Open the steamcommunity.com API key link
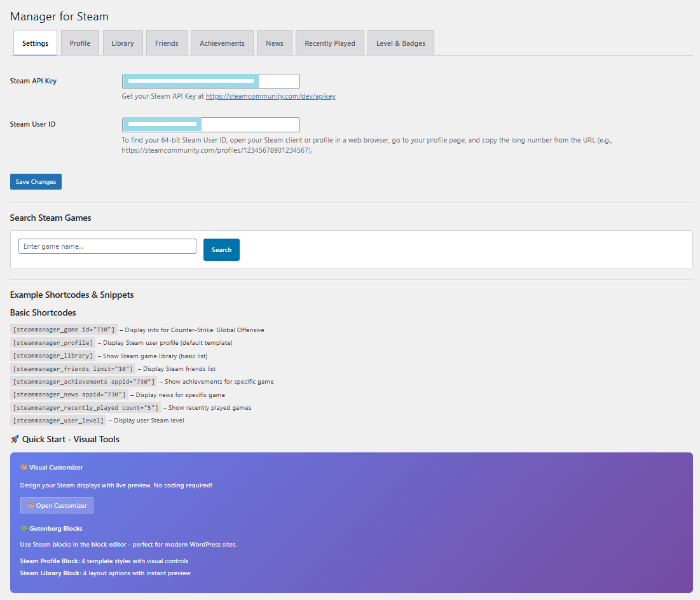 point(270,97)
